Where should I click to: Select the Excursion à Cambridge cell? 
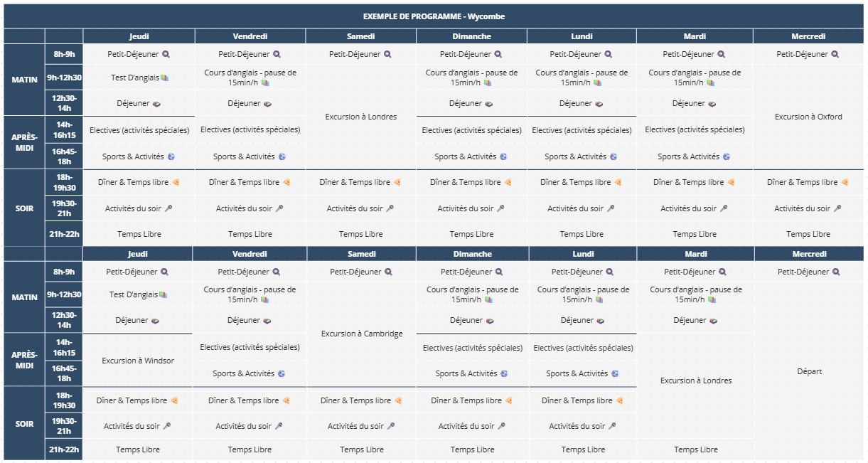click(x=362, y=334)
